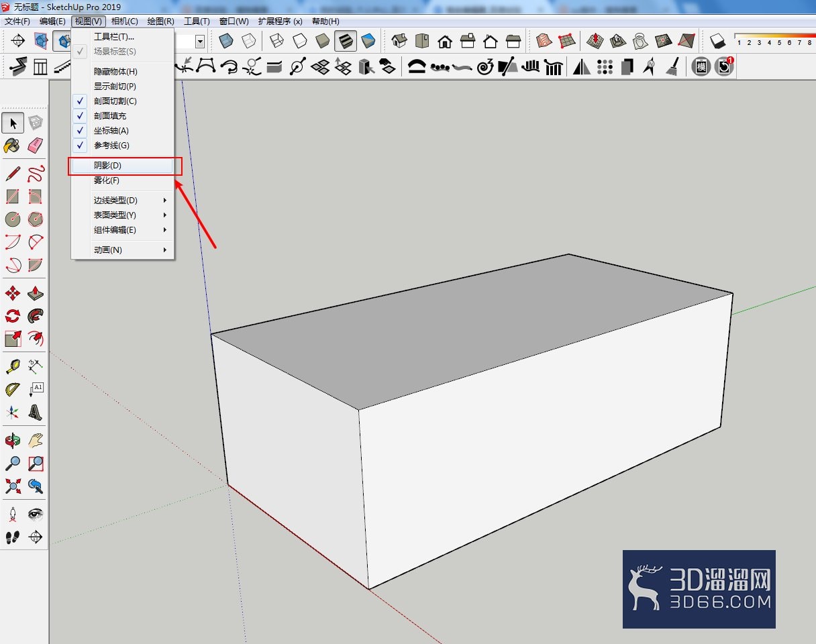Screen dimensions: 816x644
Task: Switch to the Front house view
Action: (445, 42)
